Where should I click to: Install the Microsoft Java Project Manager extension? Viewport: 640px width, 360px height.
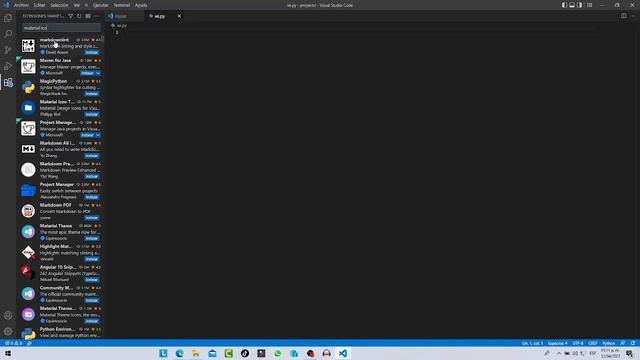click(x=87, y=135)
